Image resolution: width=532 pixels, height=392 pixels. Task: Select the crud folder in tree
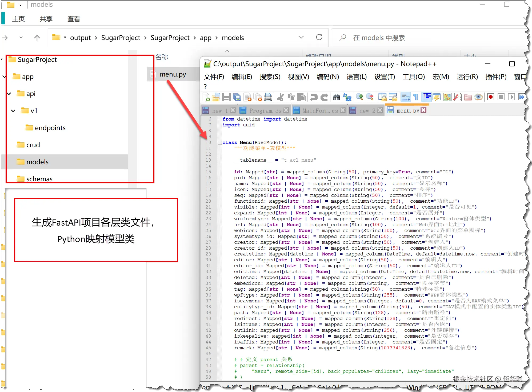(33, 145)
